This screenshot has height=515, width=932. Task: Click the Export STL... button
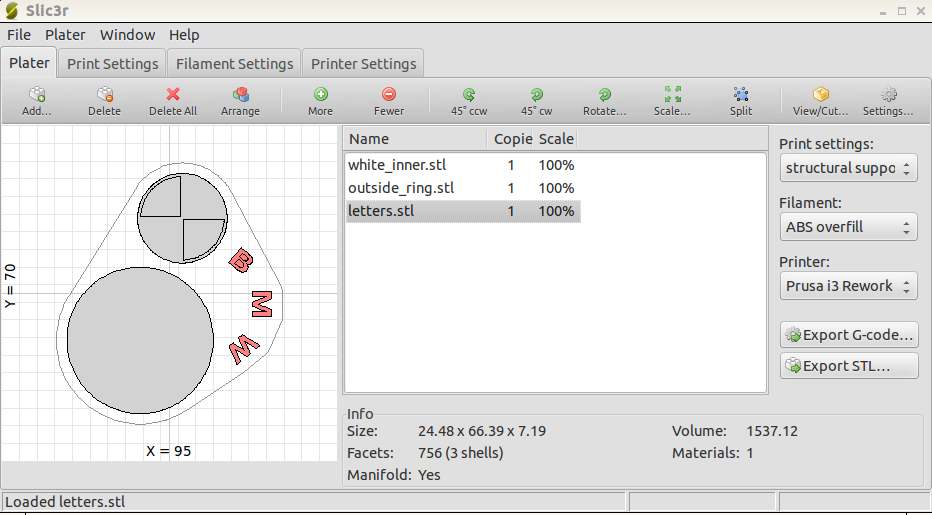(x=849, y=366)
